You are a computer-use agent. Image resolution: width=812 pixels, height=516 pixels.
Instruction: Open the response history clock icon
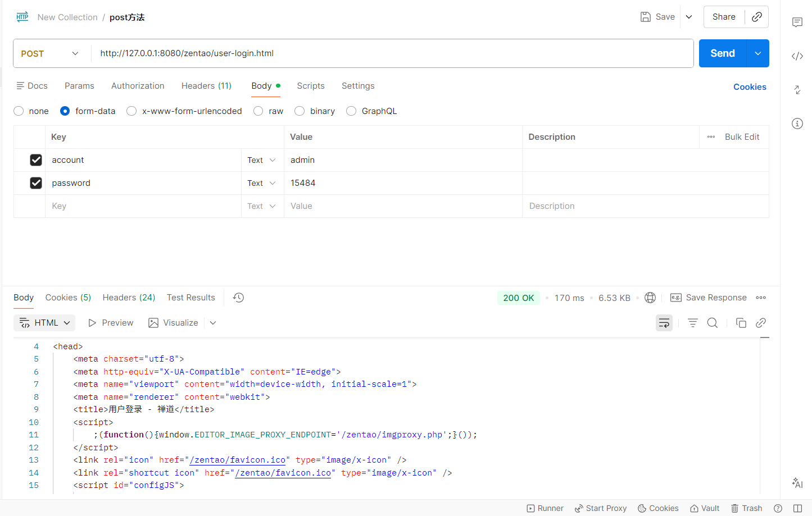238,298
